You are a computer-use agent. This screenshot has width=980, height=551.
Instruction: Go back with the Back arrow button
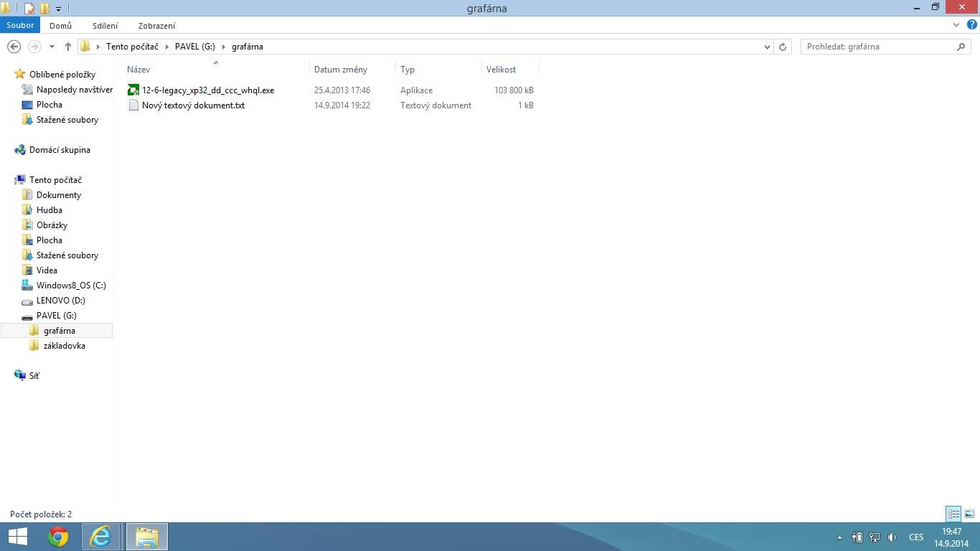[14, 47]
